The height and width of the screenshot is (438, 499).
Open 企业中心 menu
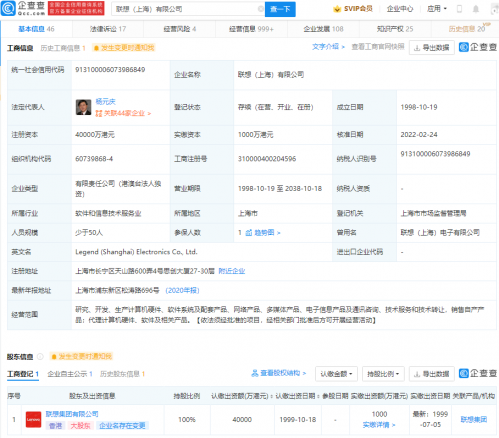pos(400,9)
